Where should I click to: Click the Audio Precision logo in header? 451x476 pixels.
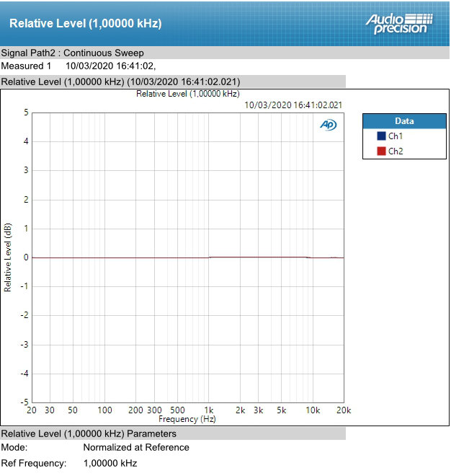tap(399, 24)
